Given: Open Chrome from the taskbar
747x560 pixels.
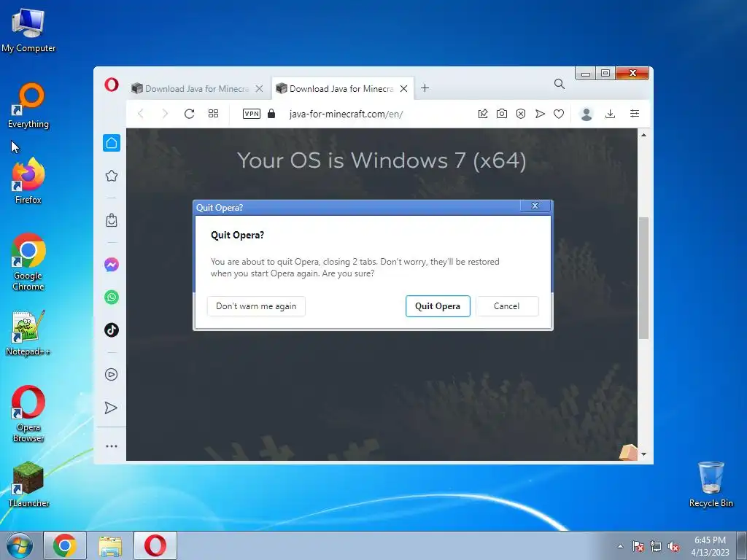Looking at the screenshot, I should point(65,545).
